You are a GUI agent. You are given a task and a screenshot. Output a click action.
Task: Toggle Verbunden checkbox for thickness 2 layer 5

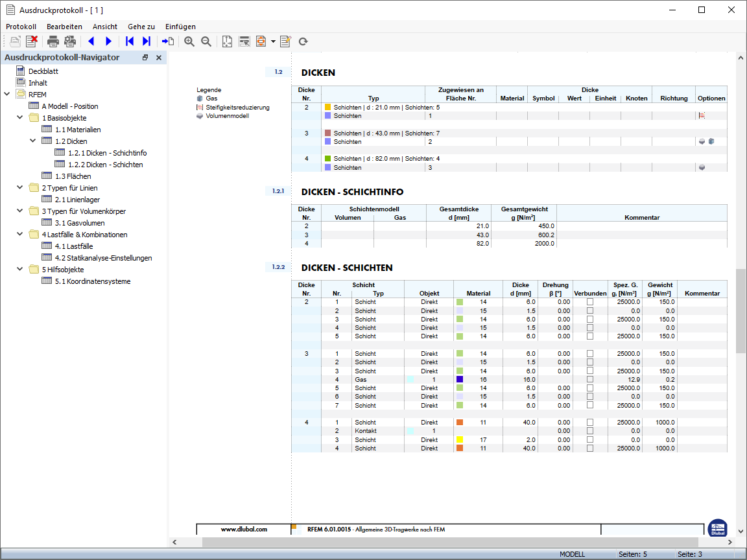pos(590,336)
